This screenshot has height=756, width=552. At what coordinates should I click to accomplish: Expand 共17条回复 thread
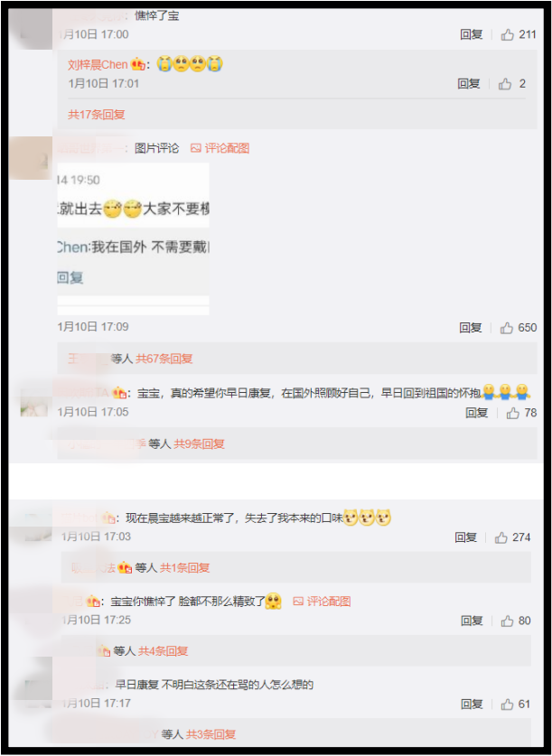coord(97,115)
